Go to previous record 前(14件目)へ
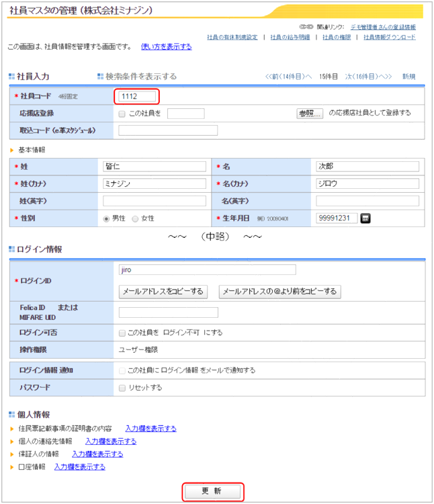The height and width of the screenshot is (504, 434). (x=288, y=77)
